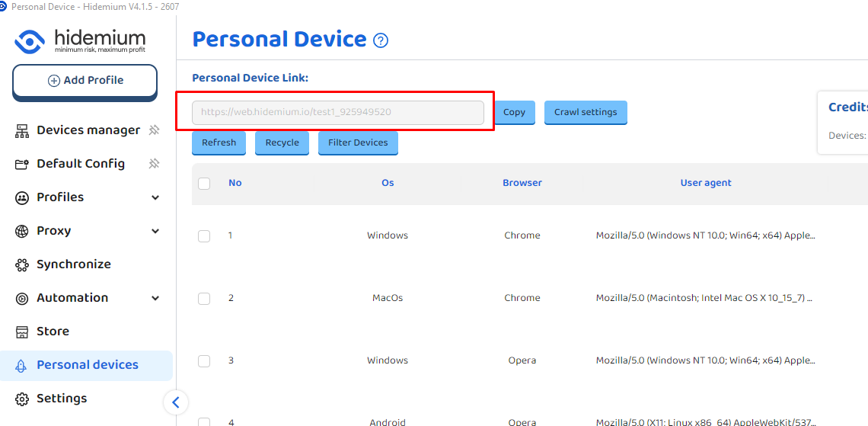Screen dimensions: 868x426
Task: Open Crawl settings
Action: (585, 112)
